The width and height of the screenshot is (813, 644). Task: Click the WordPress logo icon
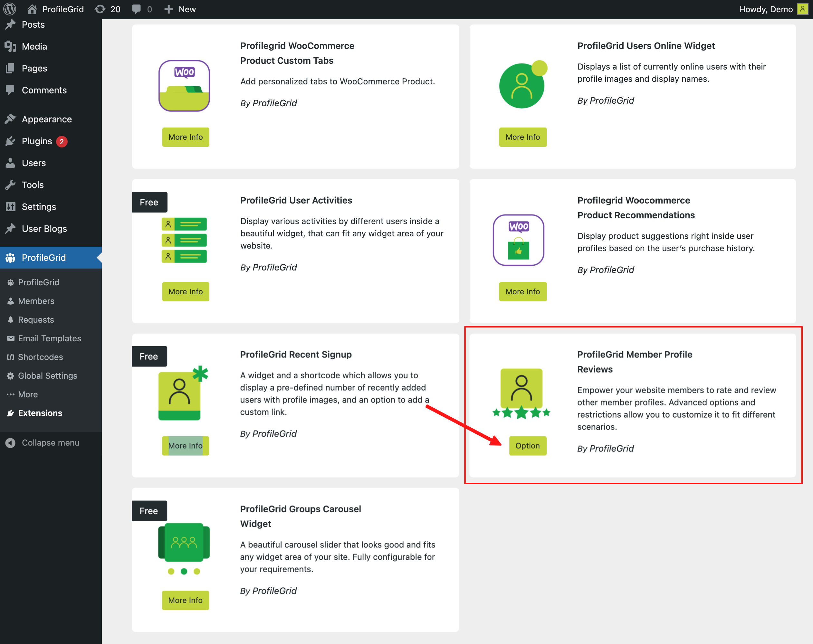pos(9,9)
